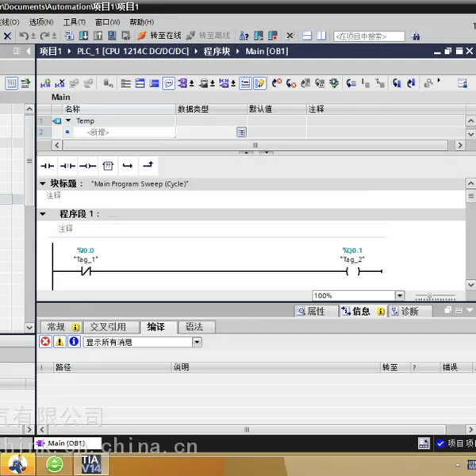Click the Go offline (转至离线) button

click(208, 36)
